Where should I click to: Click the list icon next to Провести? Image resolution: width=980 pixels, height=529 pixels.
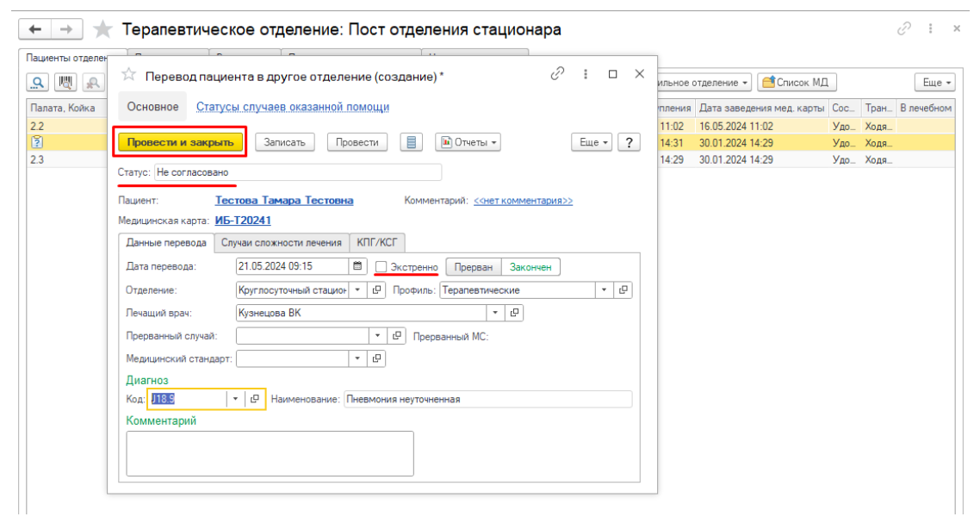point(413,142)
